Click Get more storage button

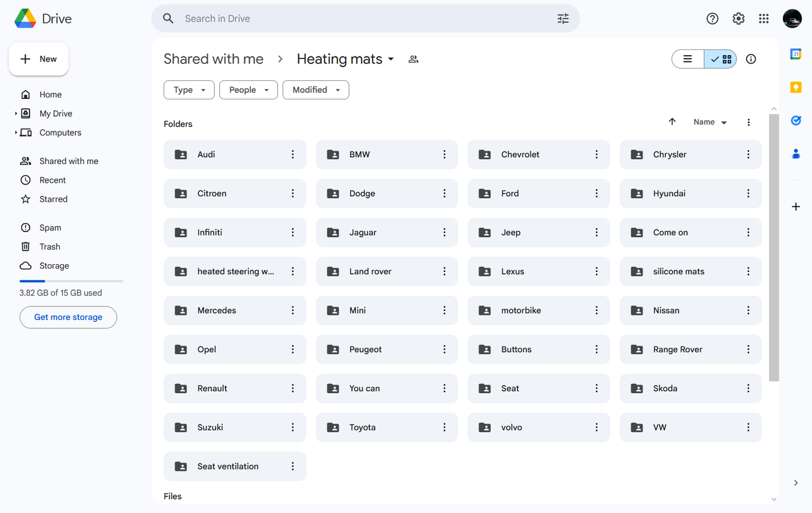tap(68, 317)
